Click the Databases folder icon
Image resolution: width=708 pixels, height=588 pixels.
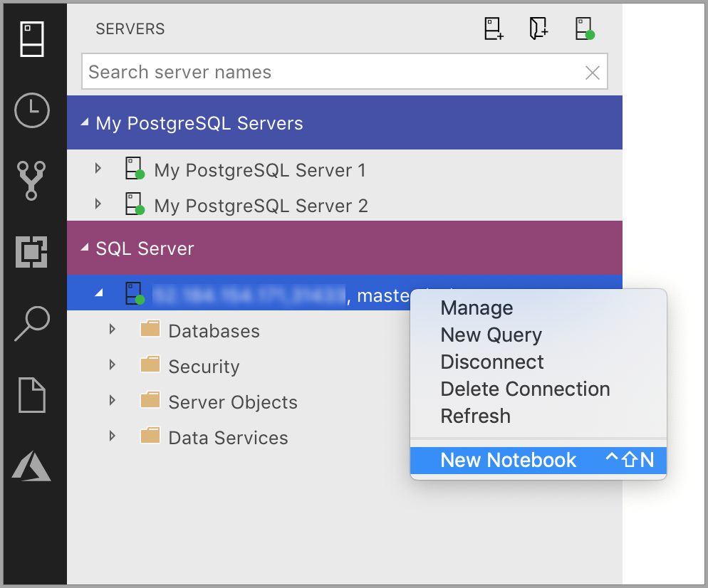150,328
